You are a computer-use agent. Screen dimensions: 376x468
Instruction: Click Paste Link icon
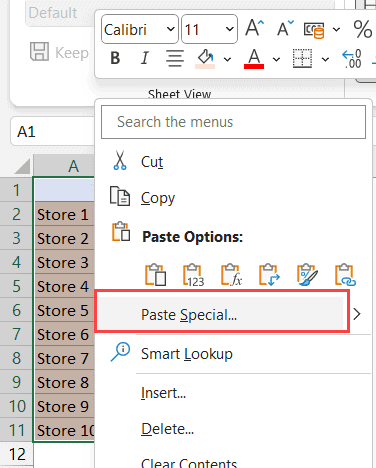345,275
